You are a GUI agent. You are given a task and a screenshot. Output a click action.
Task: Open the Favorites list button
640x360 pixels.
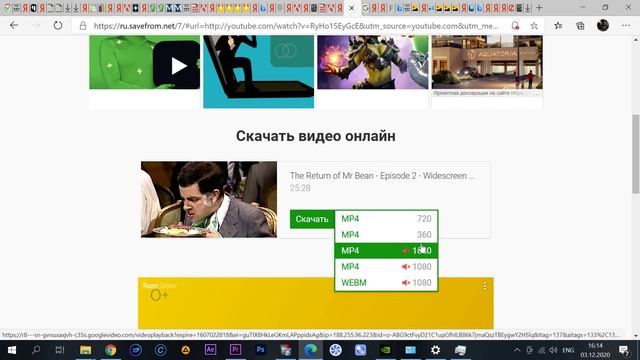tap(558, 26)
